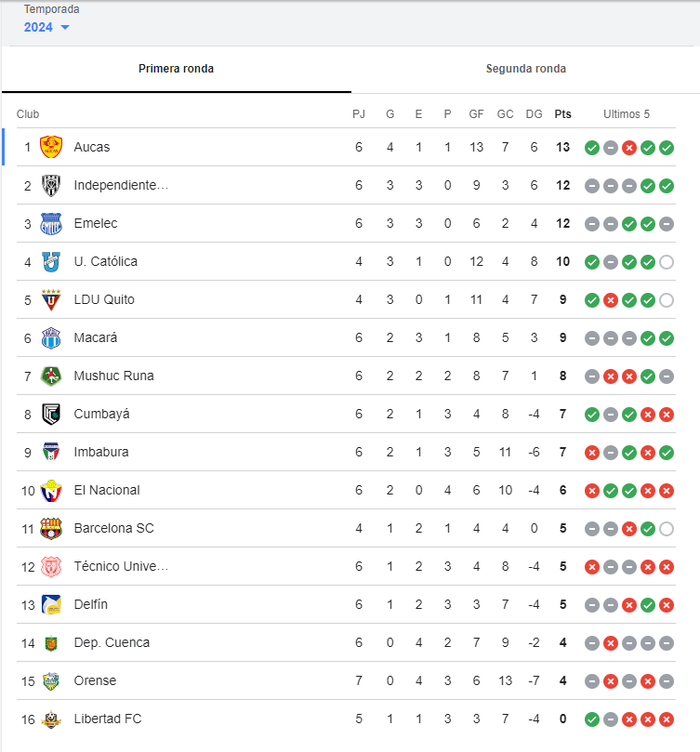700x752 pixels.
Task: Click the Ultimos 5 column header
Action: pyautogui.click(x=627, y=114)
